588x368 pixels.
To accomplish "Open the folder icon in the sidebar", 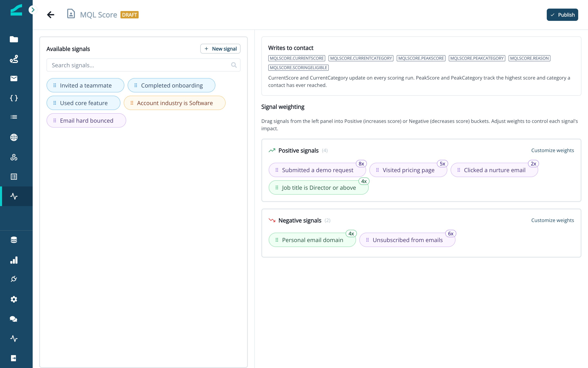I will [x=14, y=39].
